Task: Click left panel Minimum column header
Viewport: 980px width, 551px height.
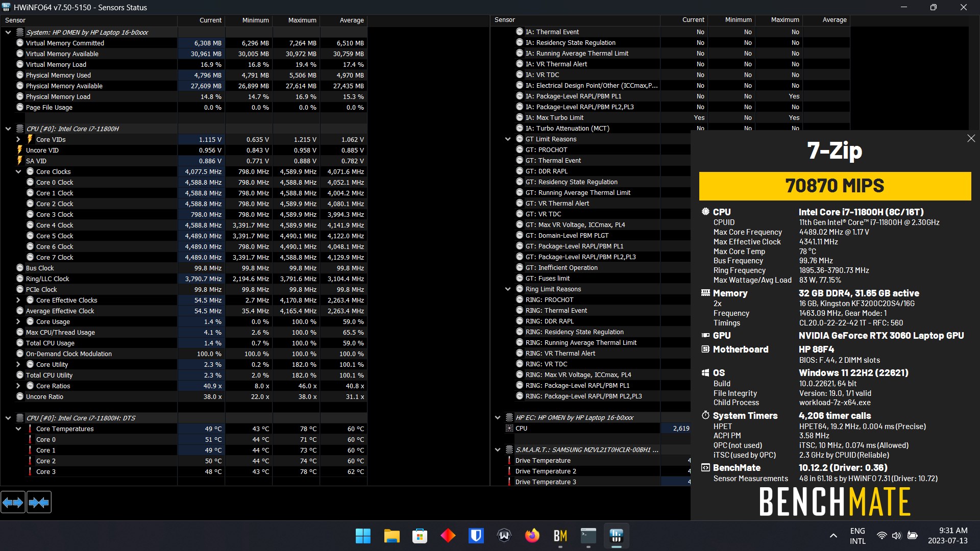Action: point(249,20)
